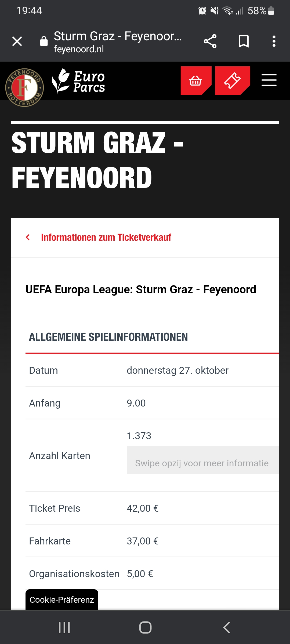290x644 pixels.
Task: Share the page via share icon
Action: click(x=210, y=41)
